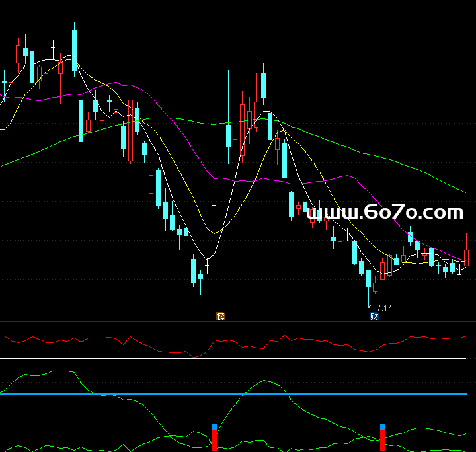
Task: Select the right red signal bar in bottom panel
Action: pos(382,441)
